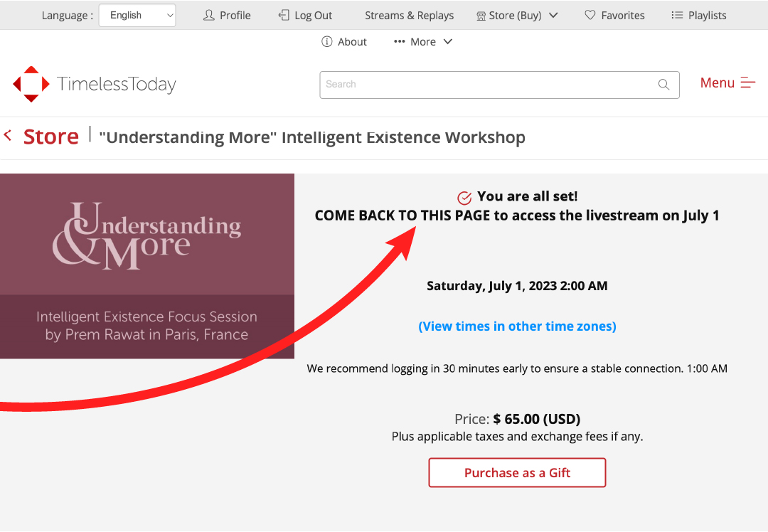The width and height of the screenshot is (768, 532).
Task: Expand the More menu chevron
Action: click(448, 42)
